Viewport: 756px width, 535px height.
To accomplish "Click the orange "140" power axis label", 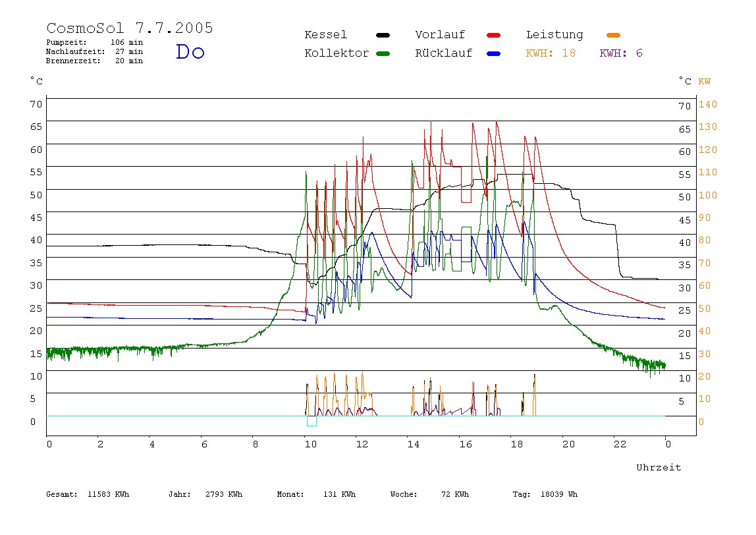I will (708, 104).
